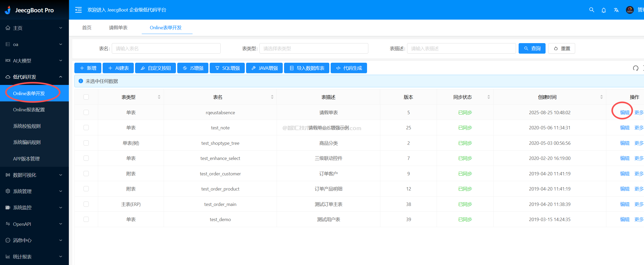Click 导入数据库表 button
644x265 pixels.
(307, 68)
